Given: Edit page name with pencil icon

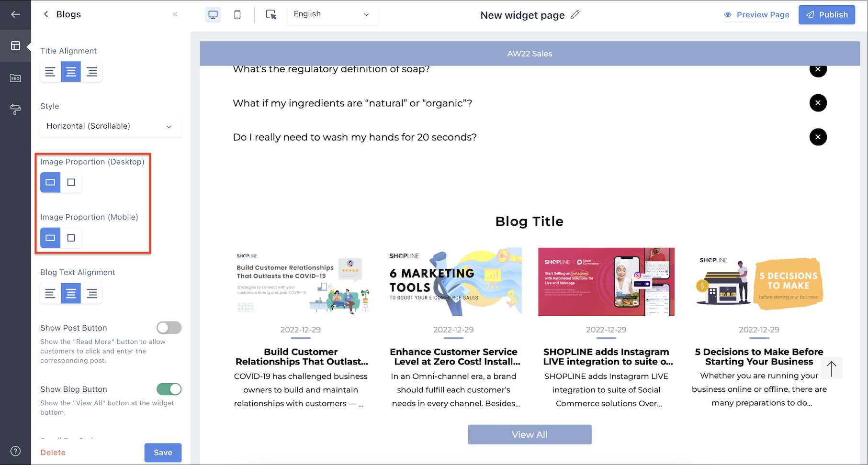Looking at the screenshot, I should pos(575,15).
